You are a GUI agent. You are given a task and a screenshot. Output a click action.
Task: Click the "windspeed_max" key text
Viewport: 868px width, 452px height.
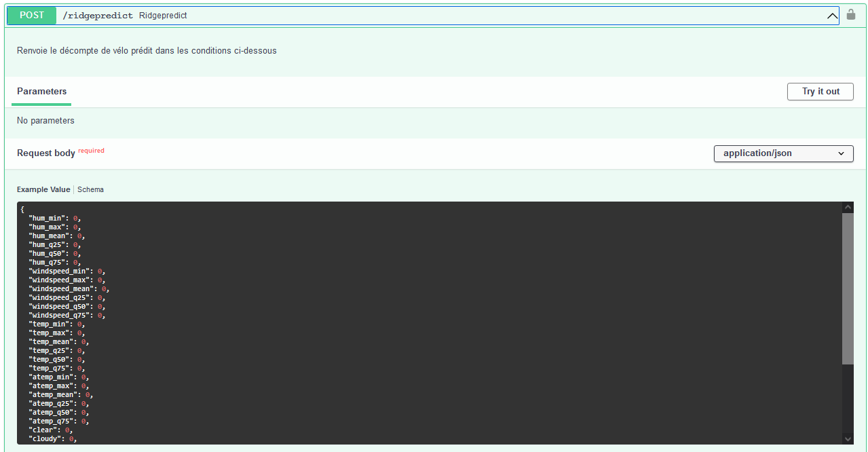click(x=59, y=280)
